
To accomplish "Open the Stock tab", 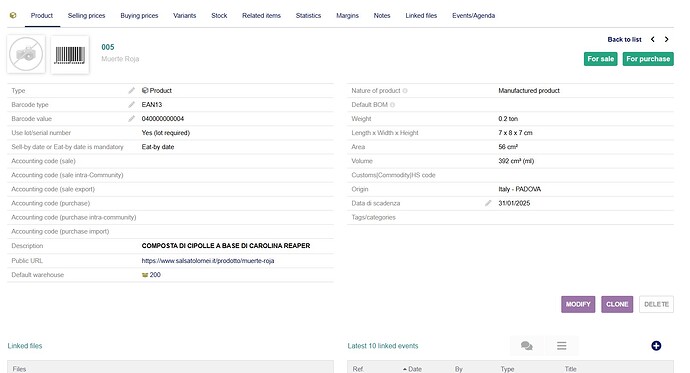I will 219,15.
